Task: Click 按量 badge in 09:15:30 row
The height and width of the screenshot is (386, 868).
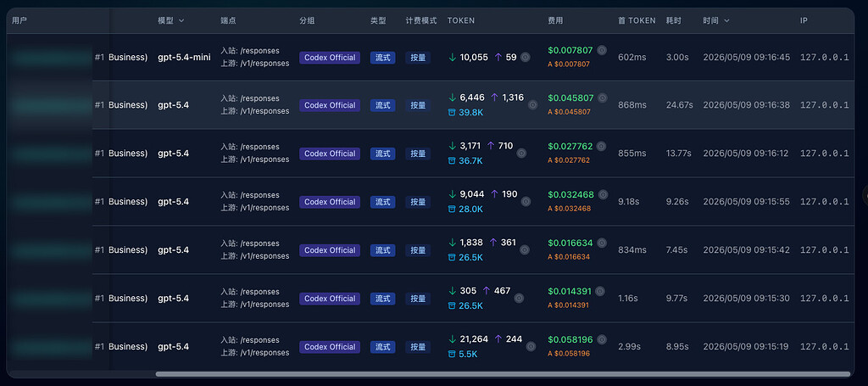Action: [418, 299]
